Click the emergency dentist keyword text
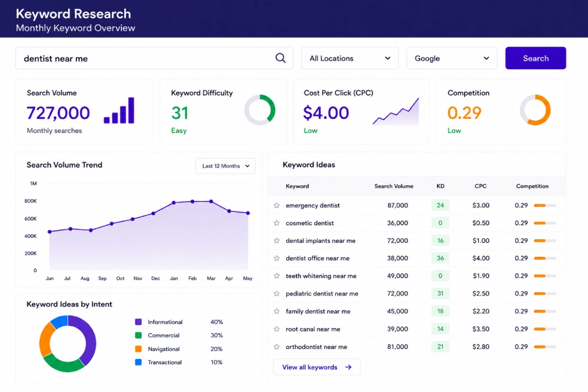Image resolution: width=588 pixels, height=392 pixels. (312, 205)
